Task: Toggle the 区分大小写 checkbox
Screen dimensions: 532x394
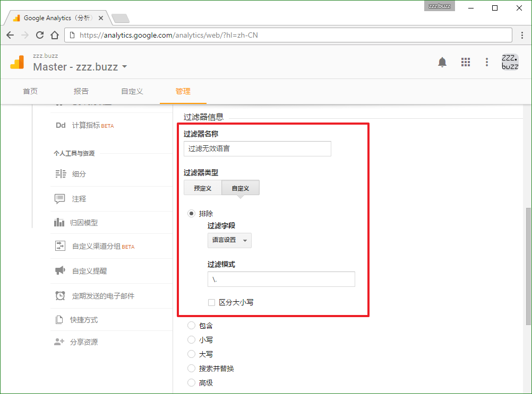Action: click(211, 303)
